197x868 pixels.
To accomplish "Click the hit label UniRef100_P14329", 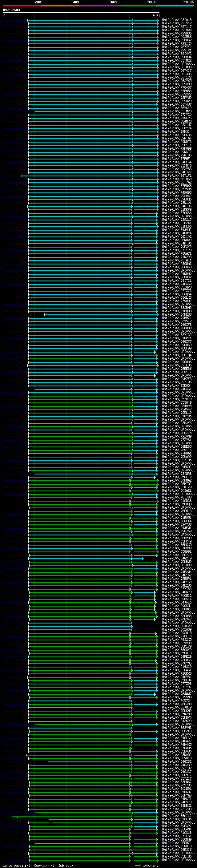I will coord(177,667).
